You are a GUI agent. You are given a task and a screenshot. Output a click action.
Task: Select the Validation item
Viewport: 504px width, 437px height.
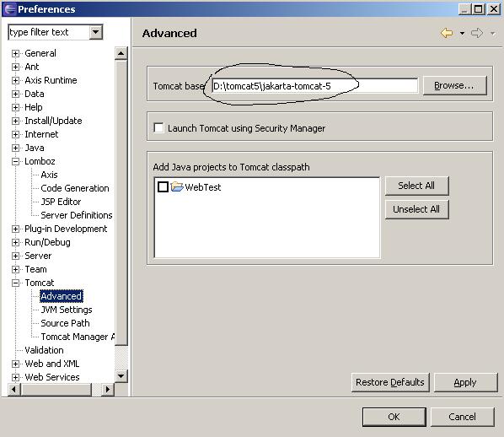coord(44,350)
